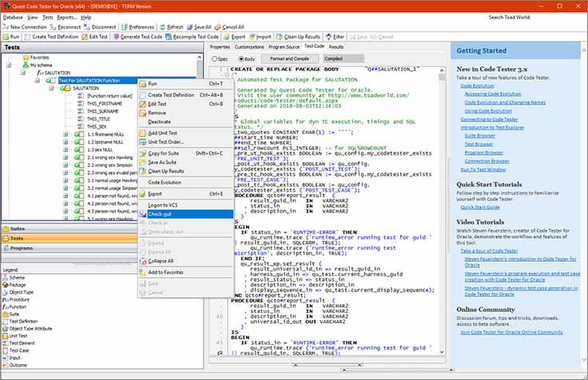The height and width of the screenshot is (380, 588).
Task: Switch to the Program Source tab
Action: tap(284, 47)
